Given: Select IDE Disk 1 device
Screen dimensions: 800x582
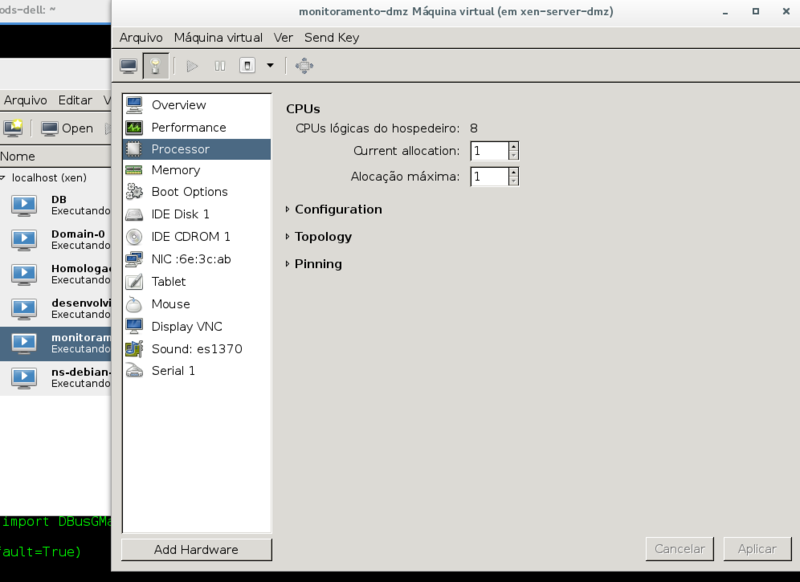Looking at the screenshot, I should (197, 214).
